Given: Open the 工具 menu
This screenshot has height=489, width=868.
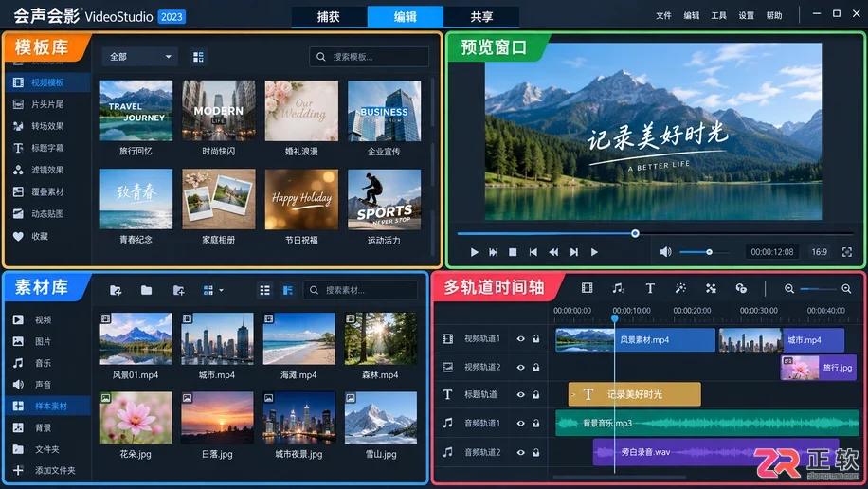Looking at the screenshot, I should coord(718,15).
